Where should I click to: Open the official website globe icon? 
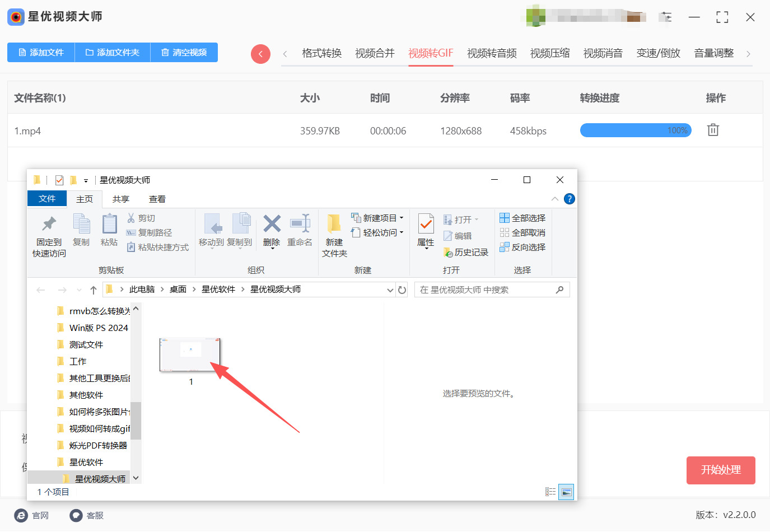pos(21,515)
